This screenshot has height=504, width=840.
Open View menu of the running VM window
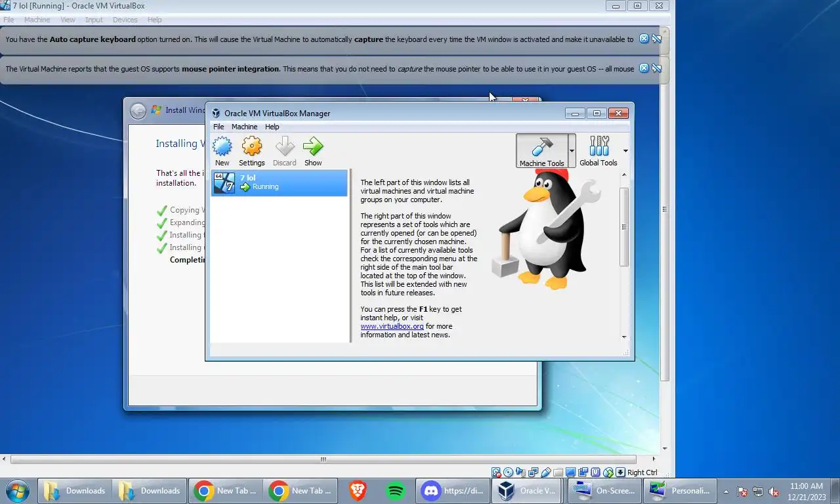tap(68, 20)
